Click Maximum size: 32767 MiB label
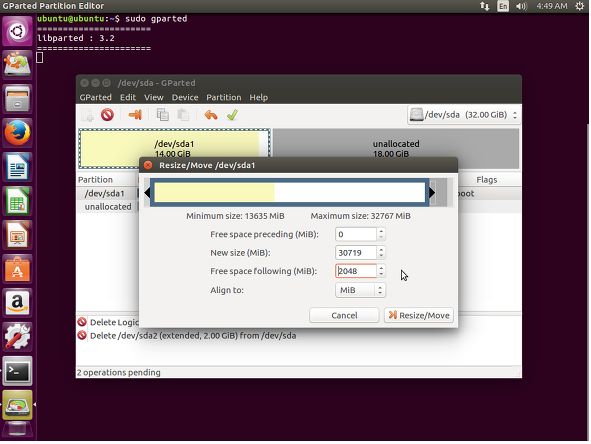Image resolution: width=591 pixels, height=444 pixels. (360, 216)
